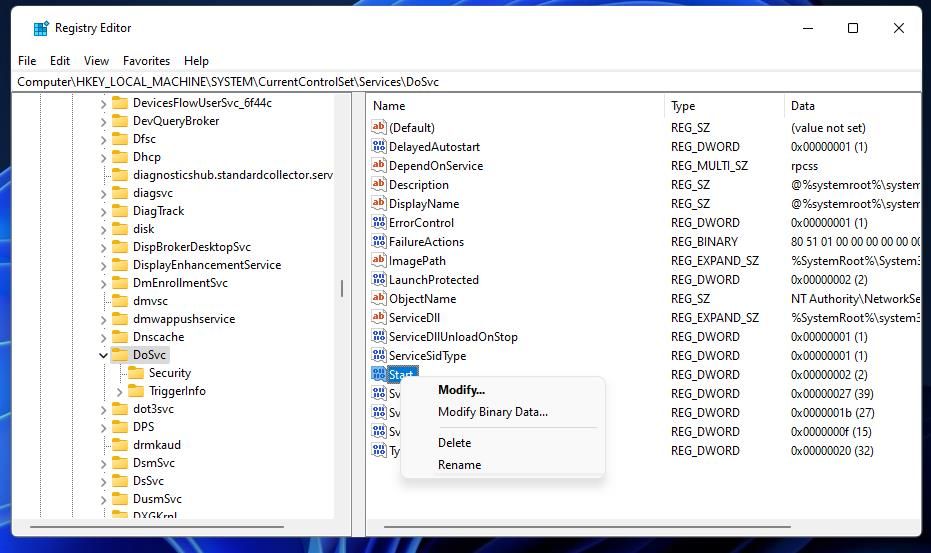Image resolution: width=931 pixels, height=553 pixels.
Task: Expand the TriggerInfo subkey
Action: pyautogui.click(x=119, y=391)
